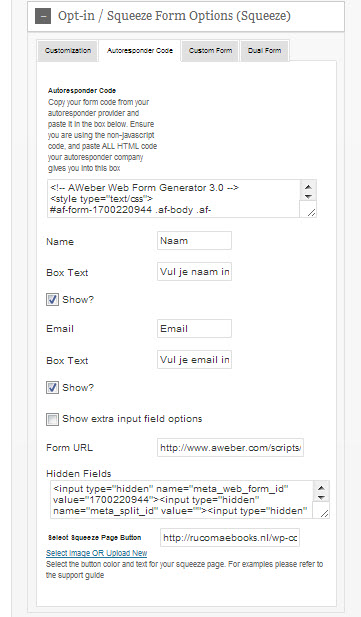361x617 pixels.
Task: Click the Name field containing Naam
Action: coord(194,240)
